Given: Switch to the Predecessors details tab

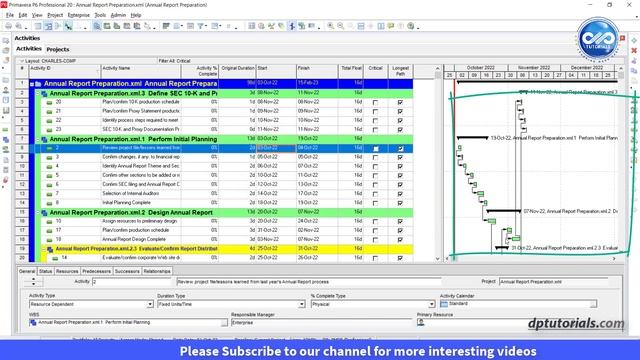Looking at the screenshot, I should (96, 271).
